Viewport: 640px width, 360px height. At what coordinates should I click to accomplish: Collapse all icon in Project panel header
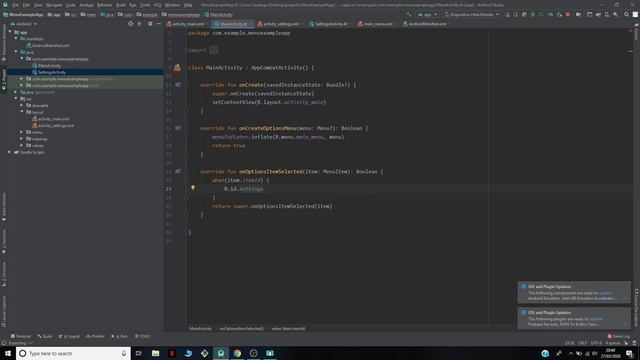tap(140, 24)
